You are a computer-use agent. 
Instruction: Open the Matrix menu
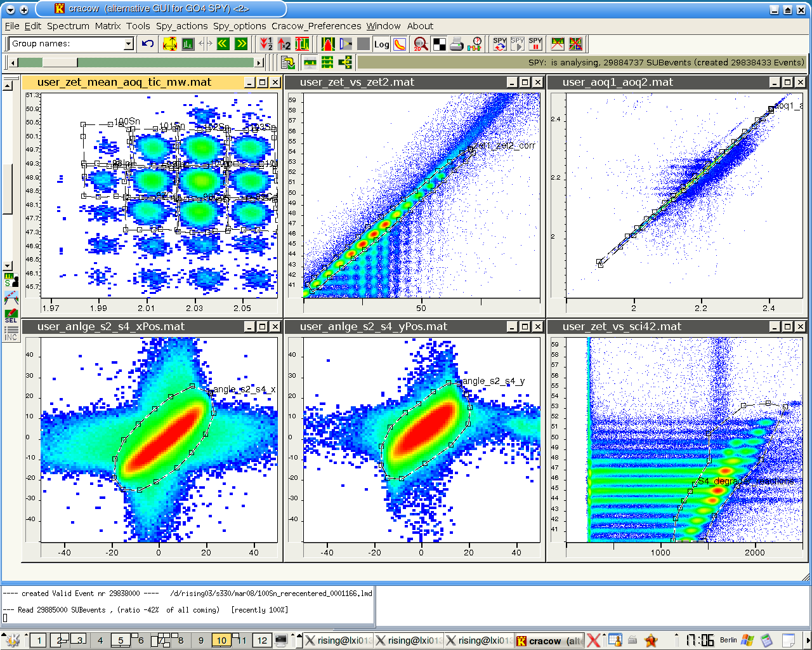click(x=108, y=26)
